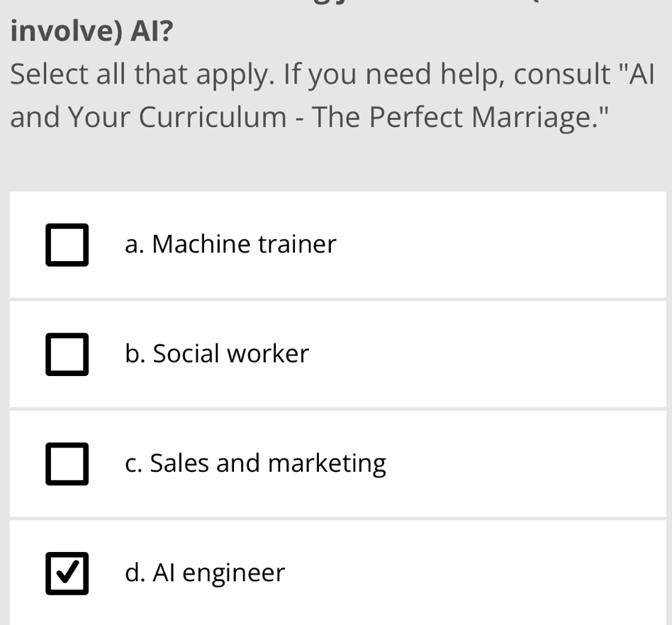Click the 'a. Machine trainer' label text
This screenshot has height=625, width=672.
coord(230,245)
